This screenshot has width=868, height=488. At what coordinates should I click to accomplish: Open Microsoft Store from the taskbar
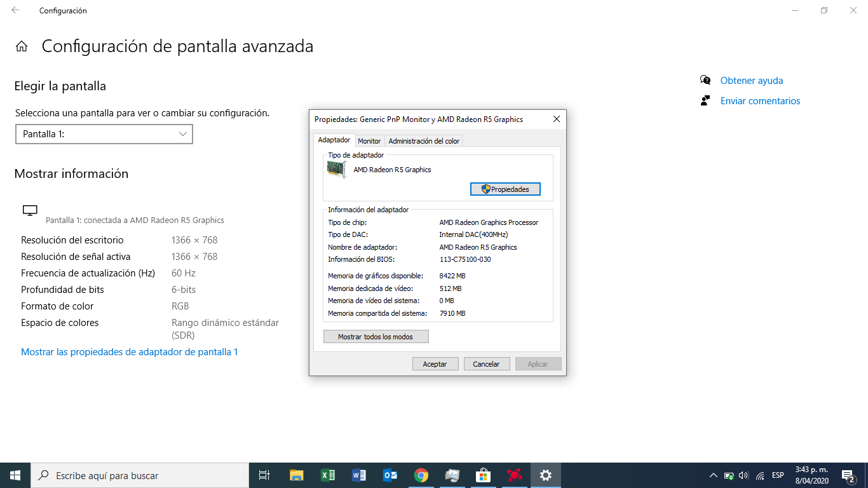[x=483, y=475]
